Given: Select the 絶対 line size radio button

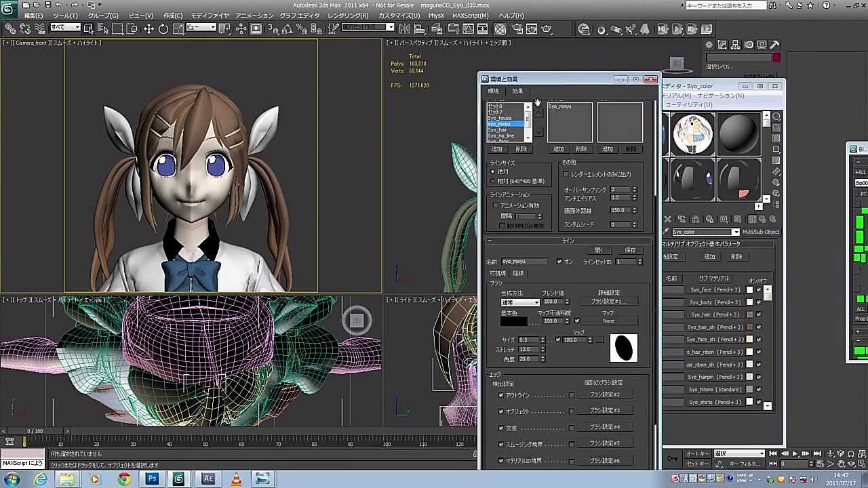Looking at the screenshot, I should coord(493,172).
